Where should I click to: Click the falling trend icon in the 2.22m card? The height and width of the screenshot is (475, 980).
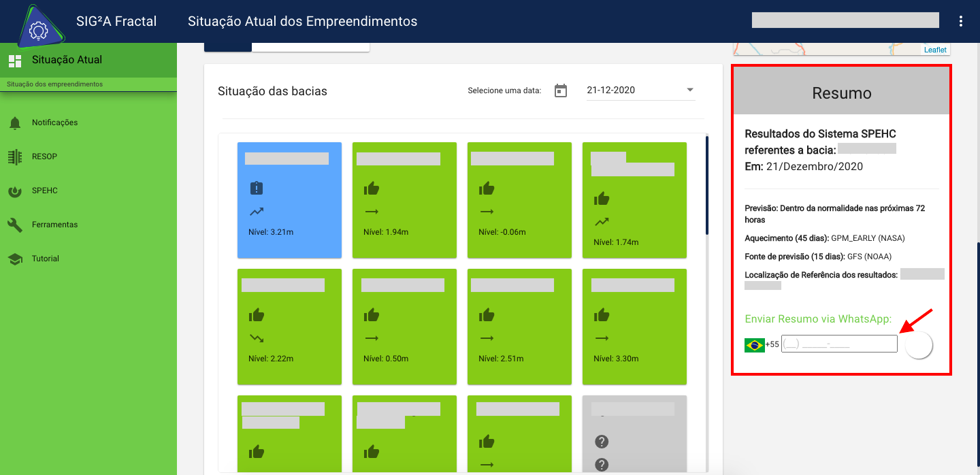257,338
